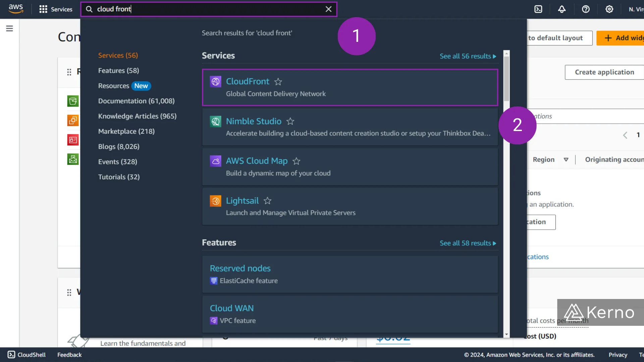Favorite CloudFront with the star
Screen dimensions: 644x362
click(x=278, y=81)
